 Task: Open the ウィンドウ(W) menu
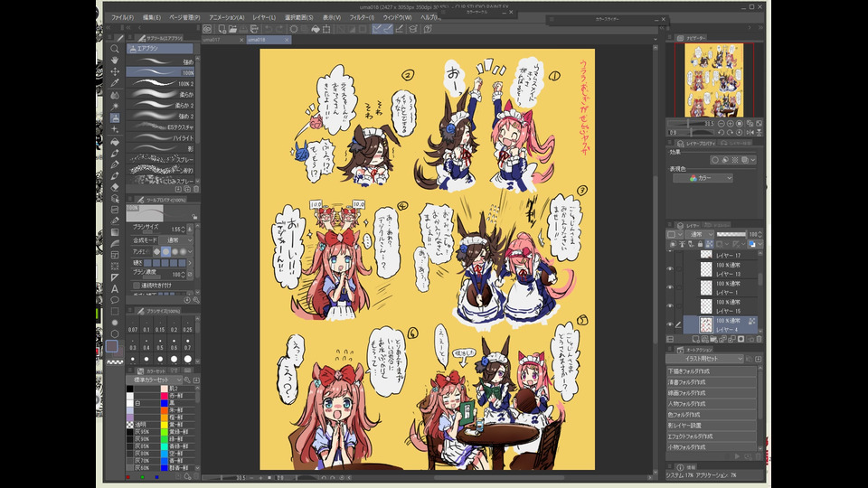pos(397,18)
